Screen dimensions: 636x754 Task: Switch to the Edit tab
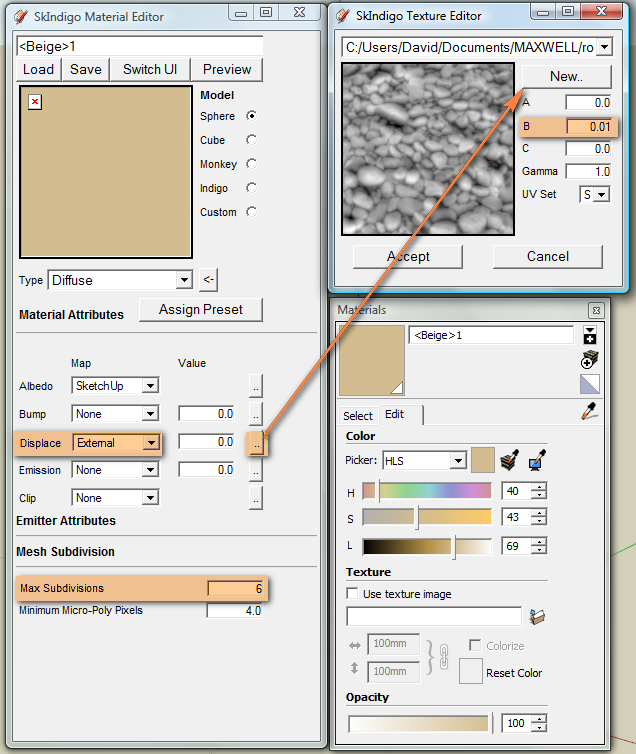[395, 415]
